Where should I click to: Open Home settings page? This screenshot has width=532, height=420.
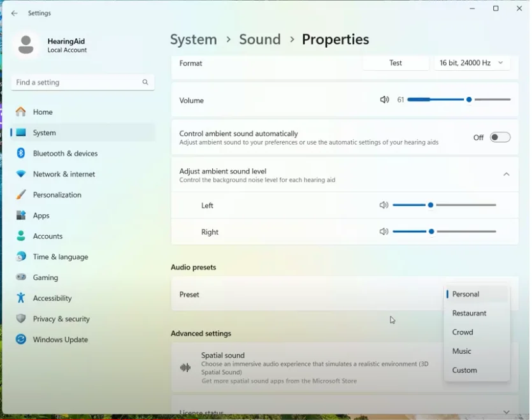83,112
